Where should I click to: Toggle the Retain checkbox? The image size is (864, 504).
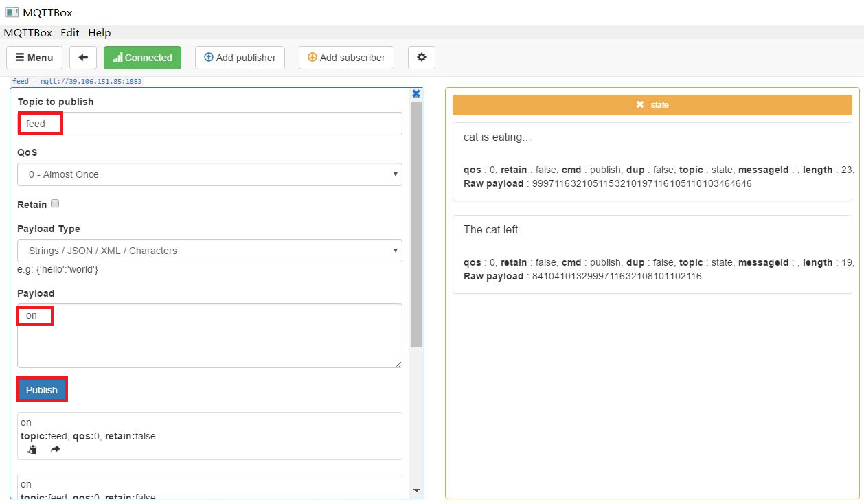click(55, 204)
